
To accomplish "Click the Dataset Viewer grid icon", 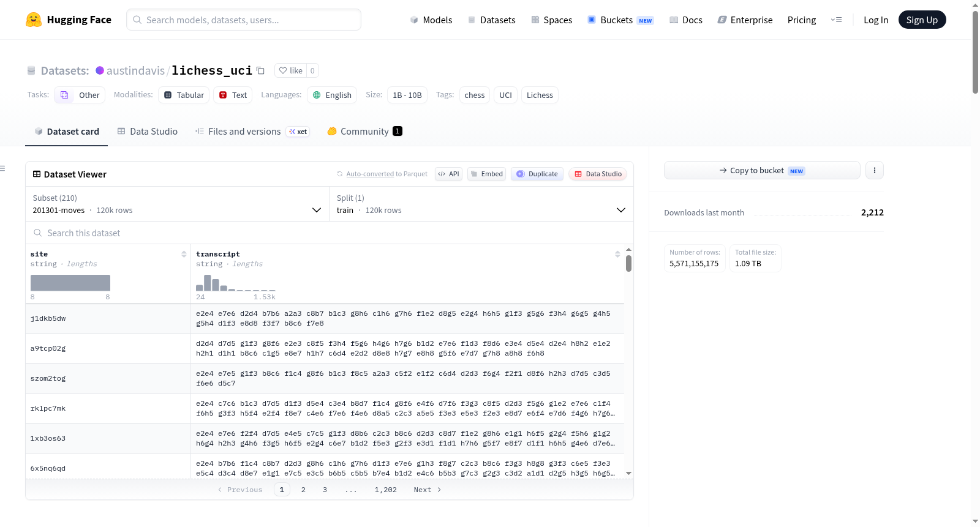I will click(37, 174).
